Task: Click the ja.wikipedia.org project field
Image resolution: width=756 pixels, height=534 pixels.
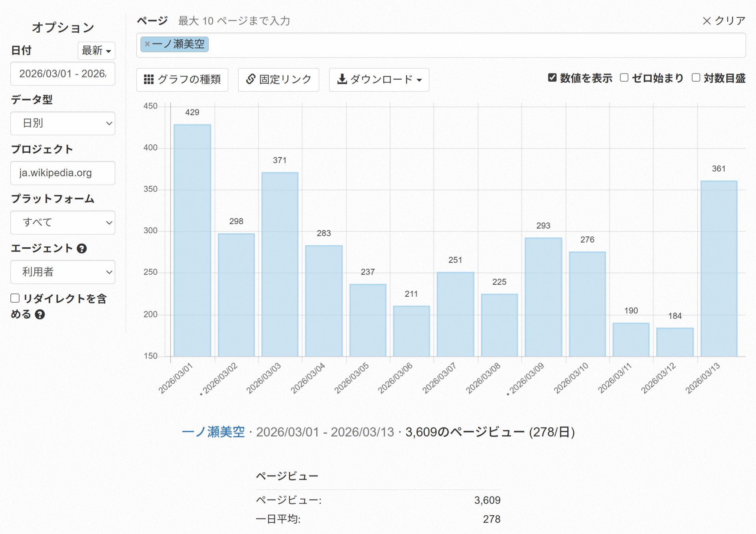Action: pyautogui.click(x=63, y=173)
